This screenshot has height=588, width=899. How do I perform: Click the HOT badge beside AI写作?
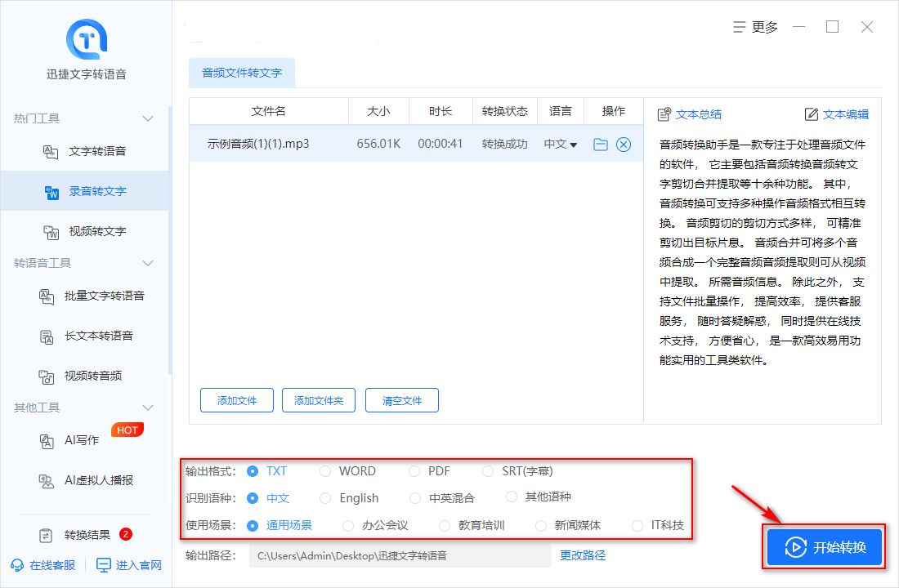click(x=127, y=430)
